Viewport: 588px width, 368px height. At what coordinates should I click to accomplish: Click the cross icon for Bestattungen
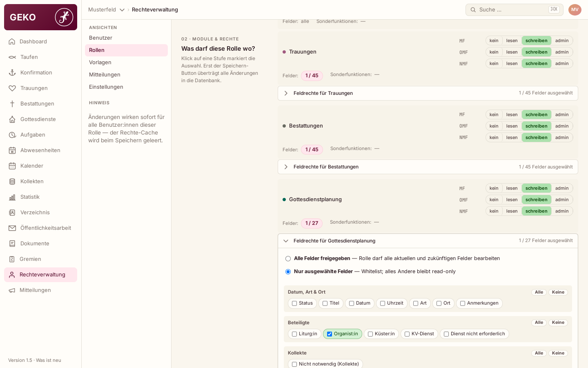12,104
